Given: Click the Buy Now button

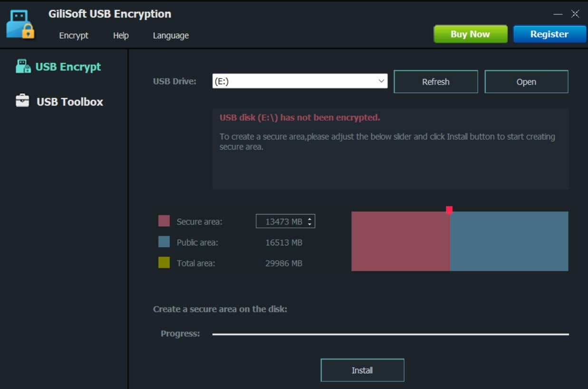Looking at the screenshot, I should [470, 34].
